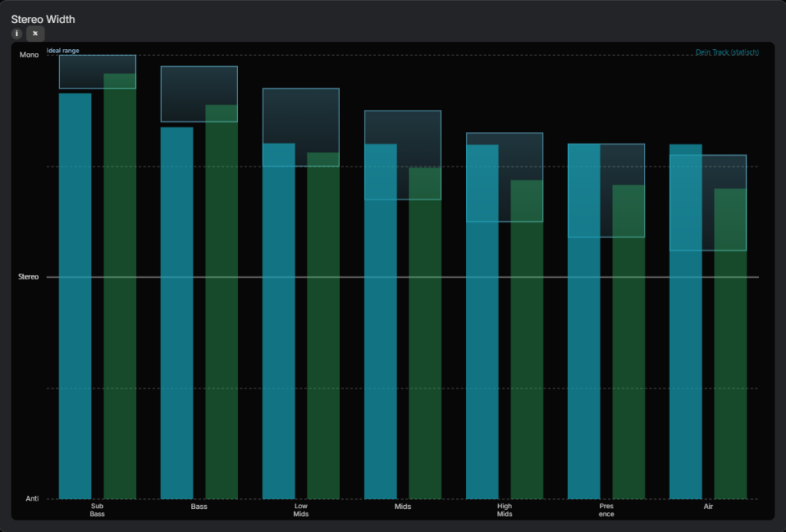786x532 pixels.
Task: Click the Sub Bass axis label
Action: tap(97, 510)
